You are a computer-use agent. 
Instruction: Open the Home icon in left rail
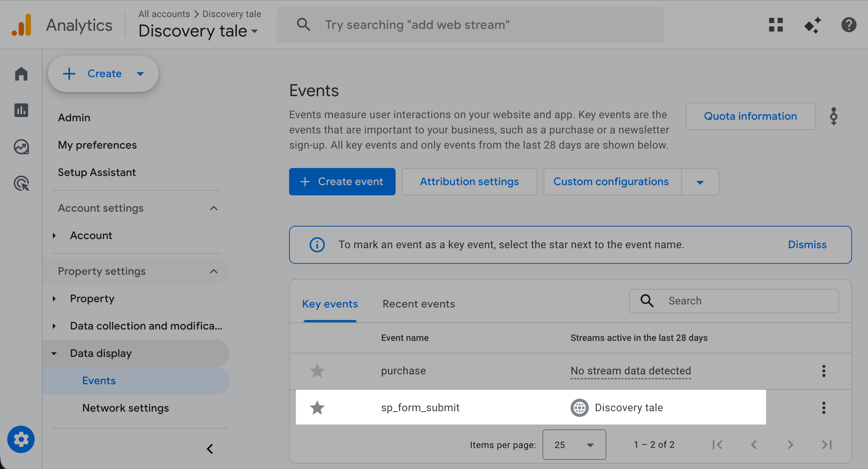pyautogui.click(x=21, y=74)
